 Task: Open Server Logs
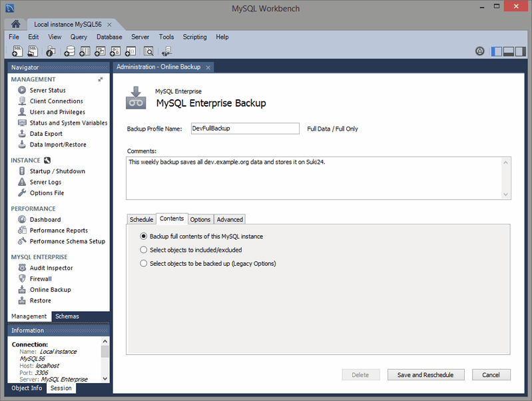45,182
